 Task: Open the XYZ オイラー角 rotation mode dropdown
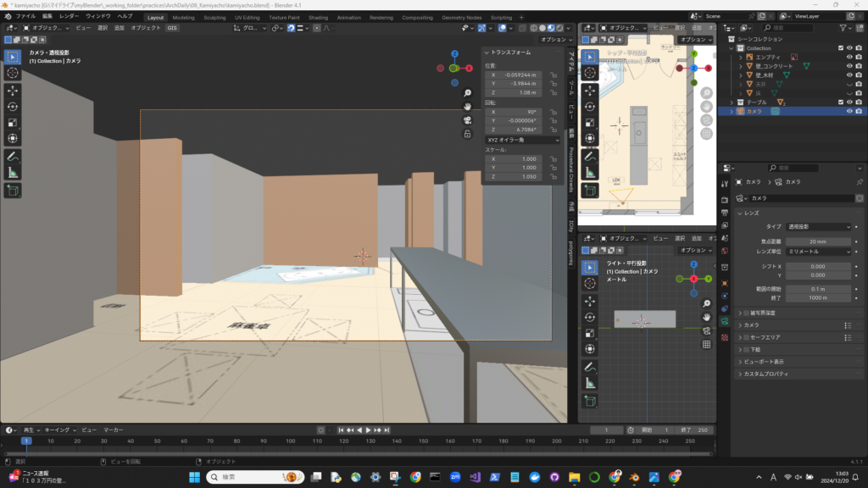click(523, 140)
